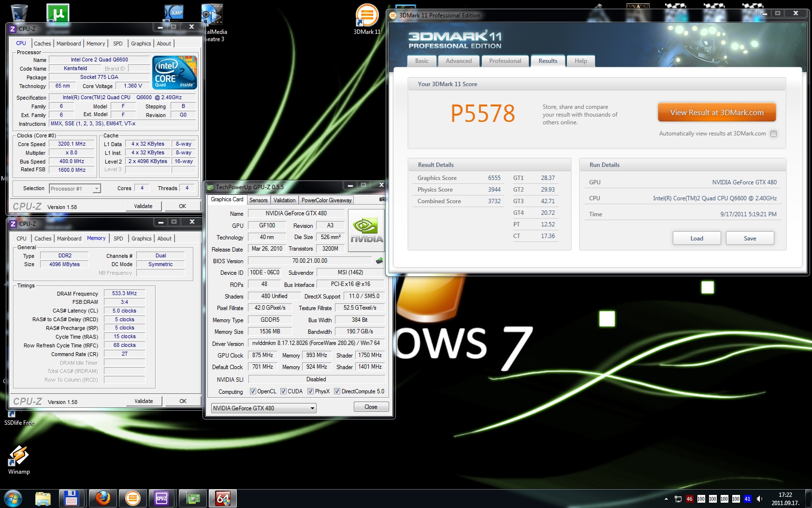Screen dimensions: 812x508
Task: Click the DRAM Frequency value 533.3 MHz
Action: [124, 293]
